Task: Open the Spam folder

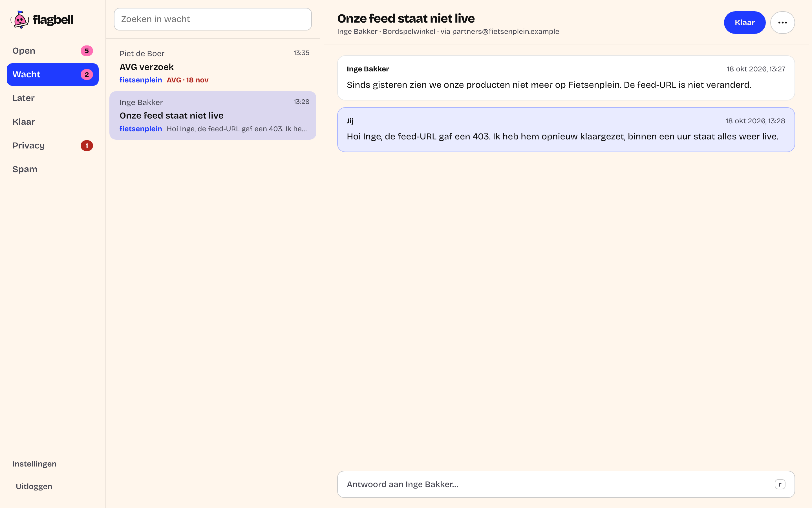Action: (53, 169)
